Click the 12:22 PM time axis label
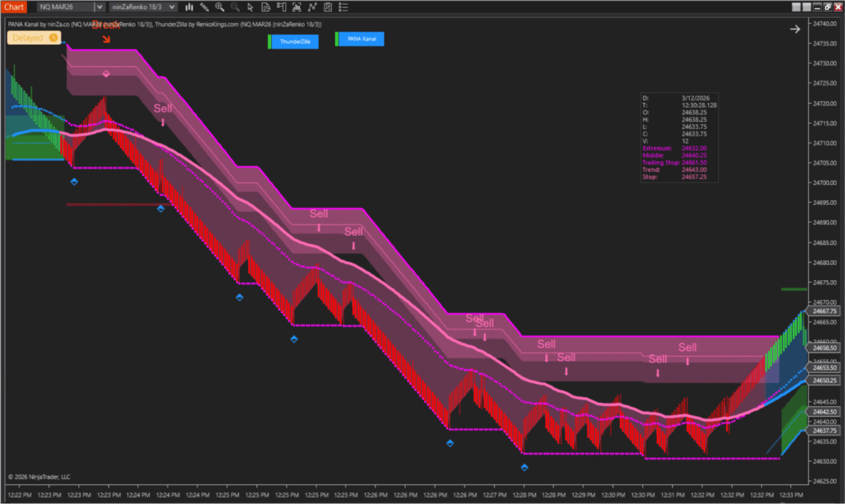 [x=19, y=495]
